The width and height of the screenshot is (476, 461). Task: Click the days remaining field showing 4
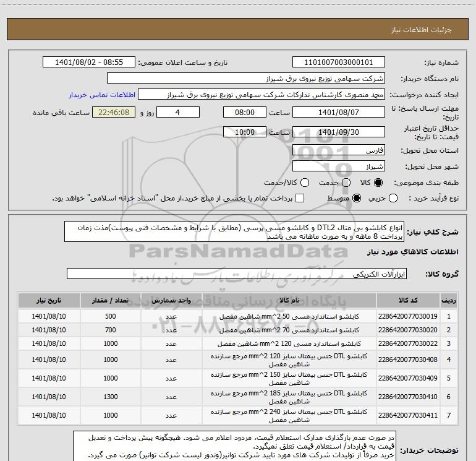(x=178, y=113)
